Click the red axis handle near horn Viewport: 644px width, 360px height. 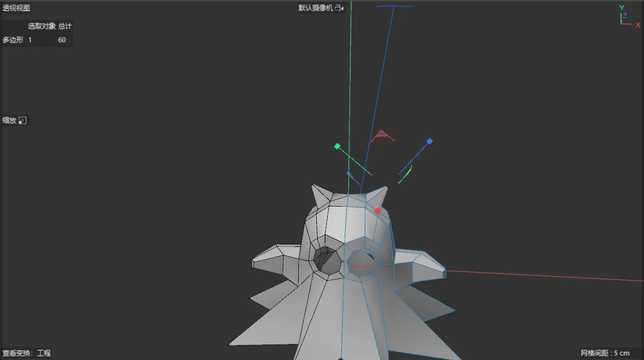coord(378,210)
